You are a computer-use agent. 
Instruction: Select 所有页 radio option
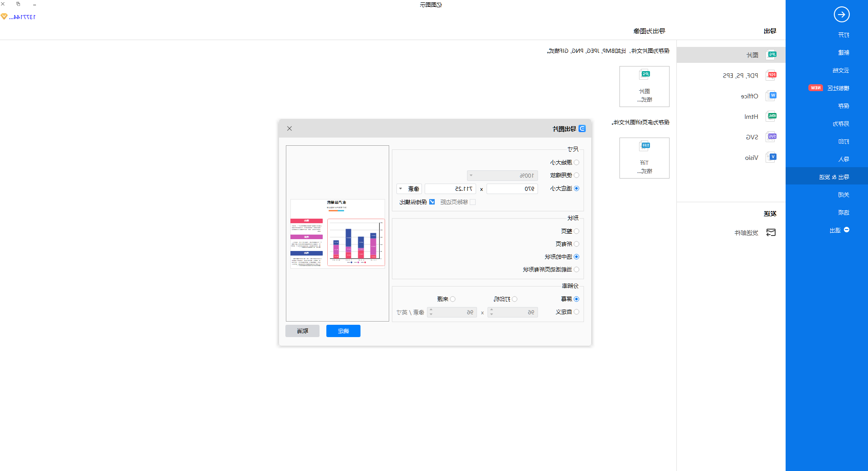point(576,244)
